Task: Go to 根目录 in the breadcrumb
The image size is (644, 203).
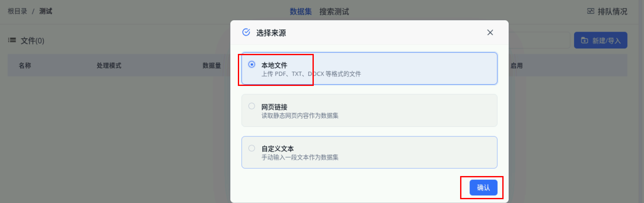Action: point(17,11)
